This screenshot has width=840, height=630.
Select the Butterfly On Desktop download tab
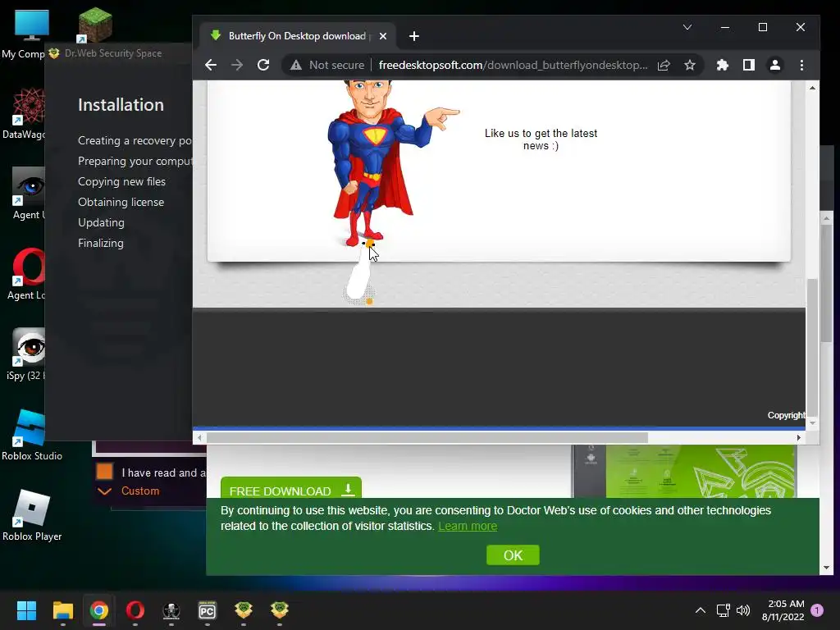pyautogui.click(x=297, y=36)
